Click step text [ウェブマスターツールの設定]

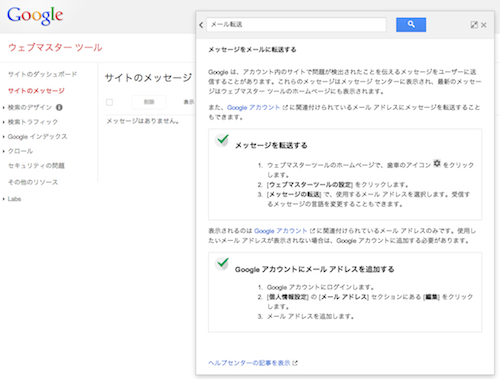(x=310, y=185)
